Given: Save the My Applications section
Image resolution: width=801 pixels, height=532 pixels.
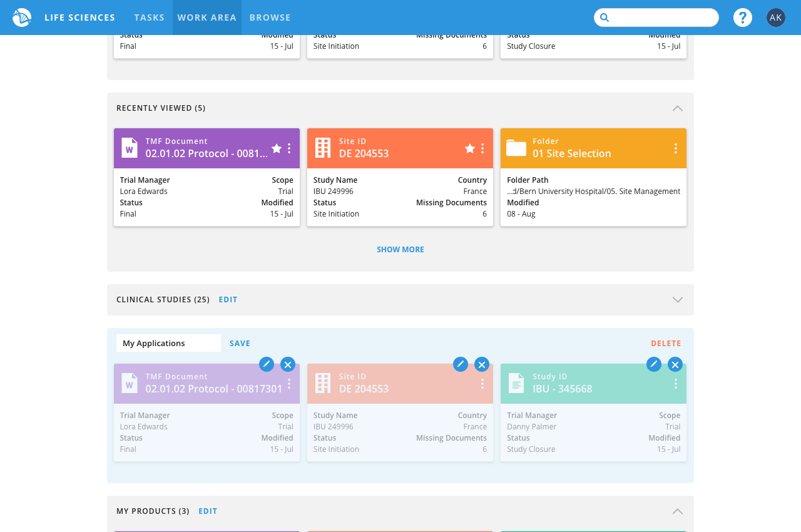Looking at the screenshot, I should pyautogui.click(x=240, y=344).
